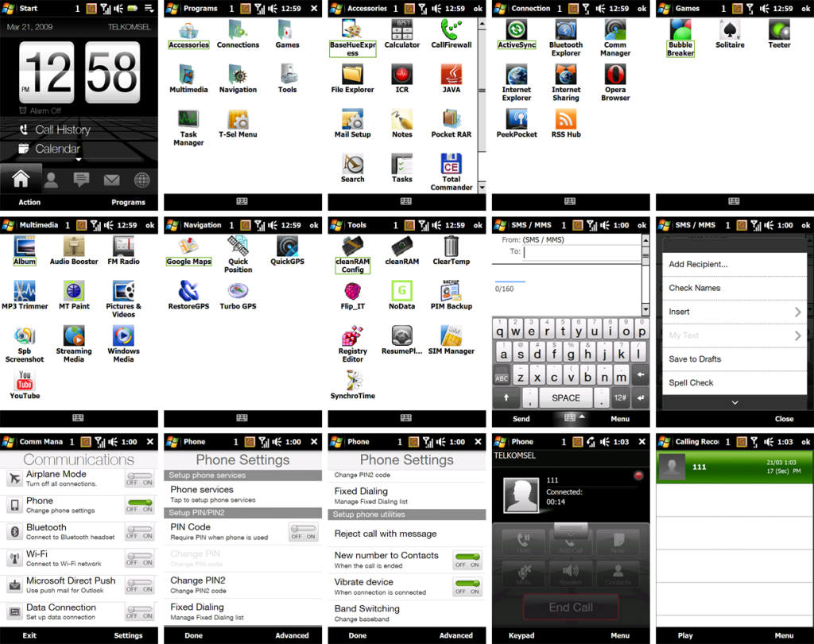814x644 pixels.
Task: Toggle the PIN Code switch
Action: 304,533
